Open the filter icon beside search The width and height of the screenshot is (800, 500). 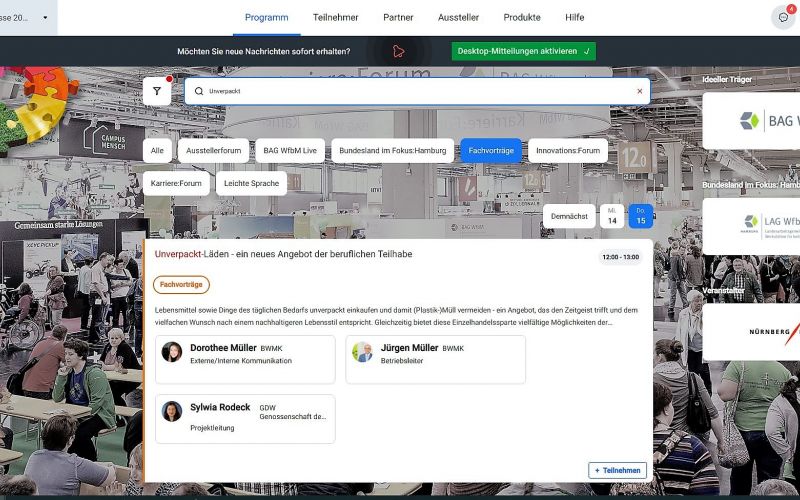point(157,91)
